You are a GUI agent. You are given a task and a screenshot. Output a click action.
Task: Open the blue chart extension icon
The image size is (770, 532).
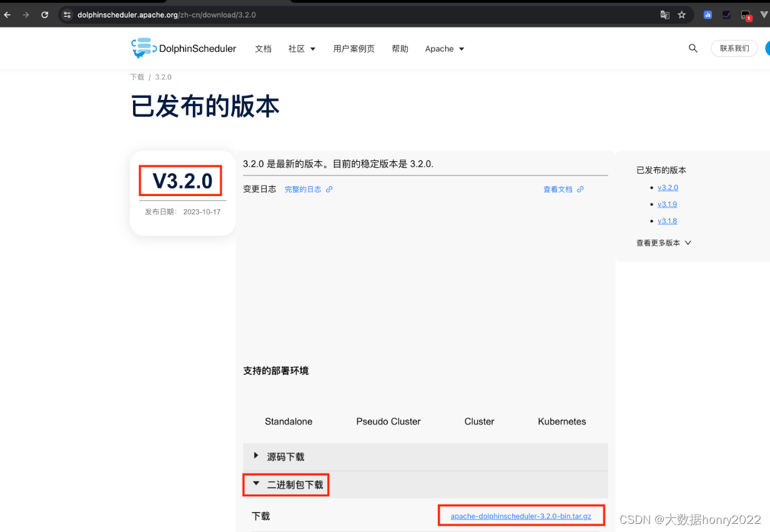pos(708,14)
